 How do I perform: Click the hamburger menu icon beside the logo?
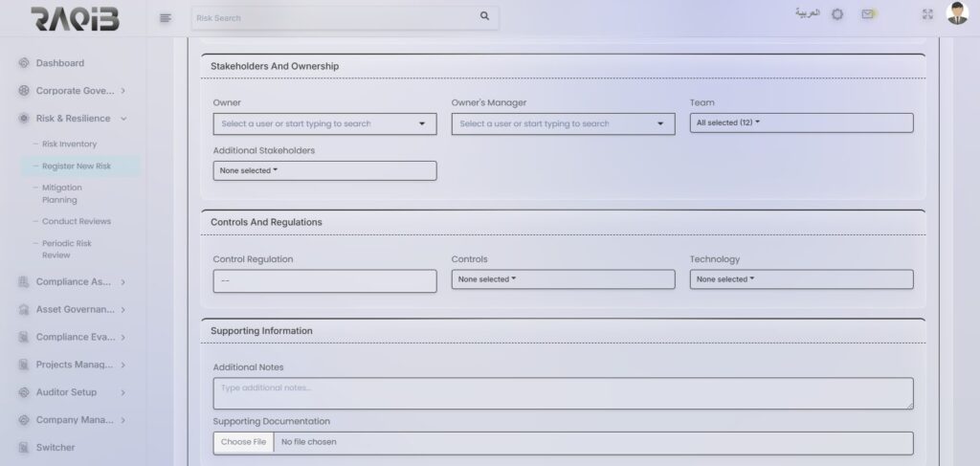tap(166, 17)
